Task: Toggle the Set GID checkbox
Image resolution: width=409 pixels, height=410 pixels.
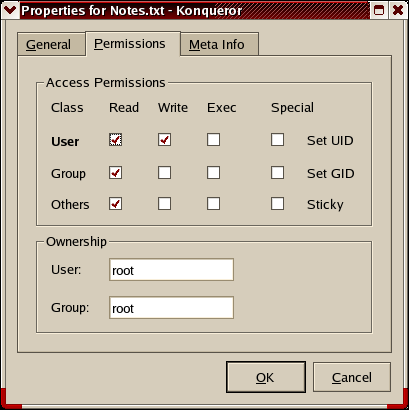Action: 277,173
